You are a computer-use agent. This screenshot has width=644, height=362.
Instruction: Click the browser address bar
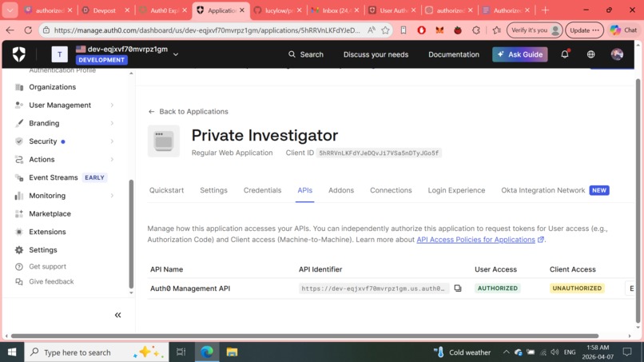[208, 30]
